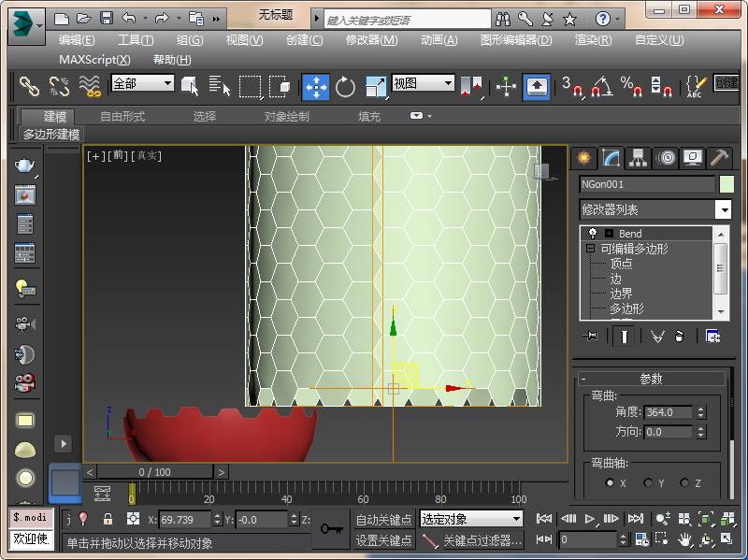The width and height of the screenshot is (748, 560).
Task: Select the Select and Move tool
Action: tap(315, 87)
